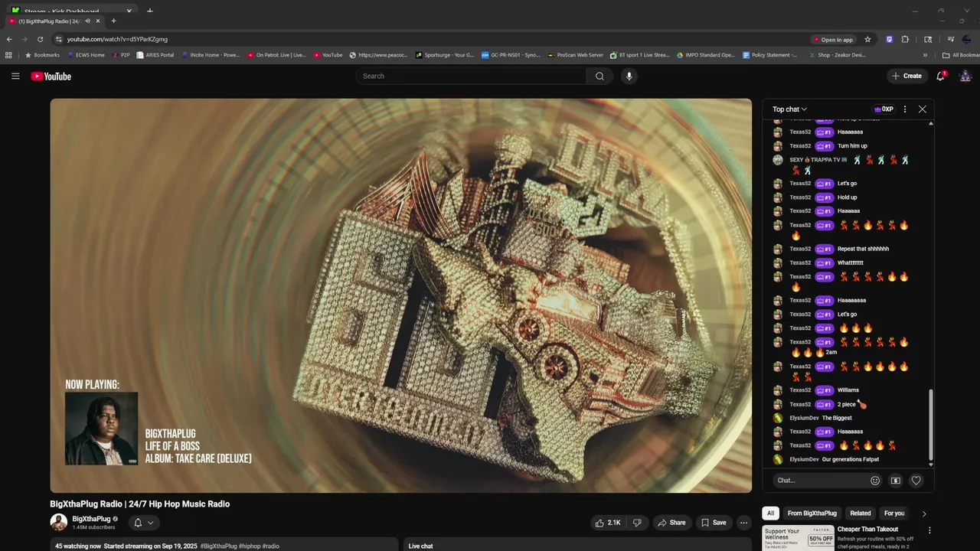The image size is (980, 551).
Task: Show hidden bookmarks overflow chevron
Action: 925,55
